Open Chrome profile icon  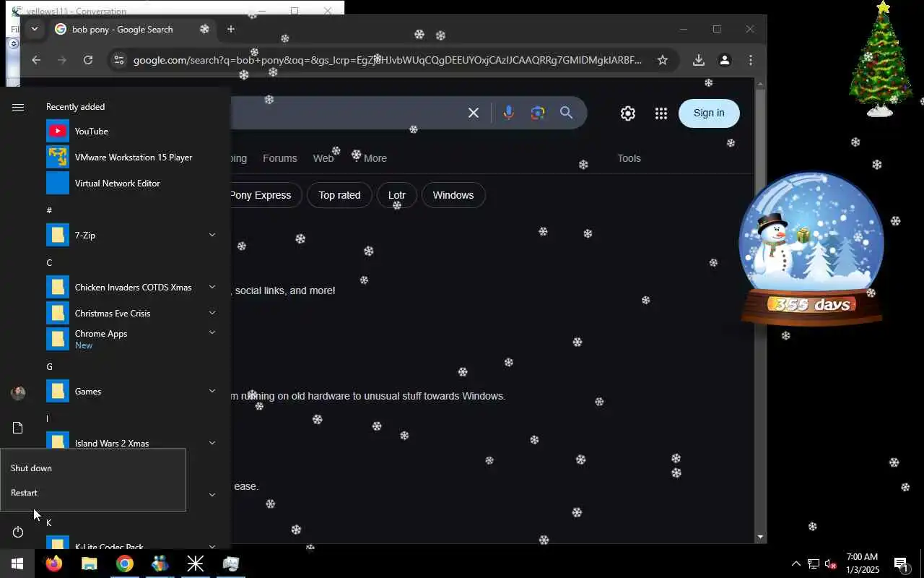[x=725, y=60]
